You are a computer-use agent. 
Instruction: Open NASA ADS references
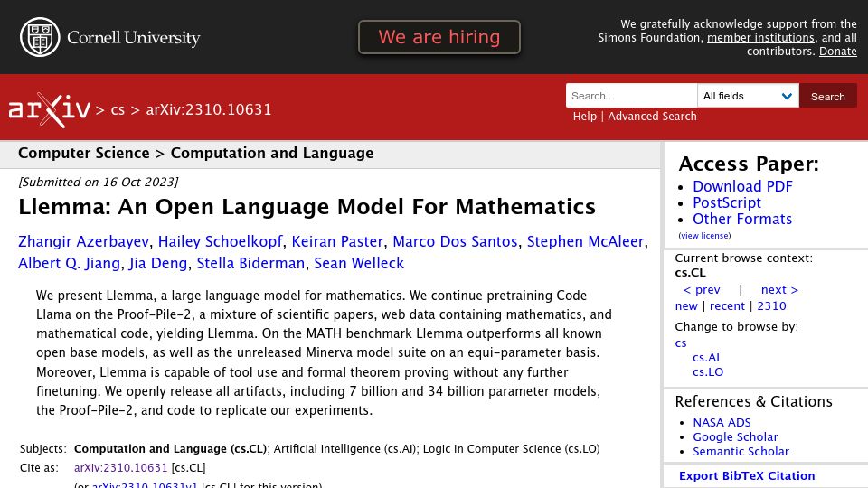coord(722,423)
